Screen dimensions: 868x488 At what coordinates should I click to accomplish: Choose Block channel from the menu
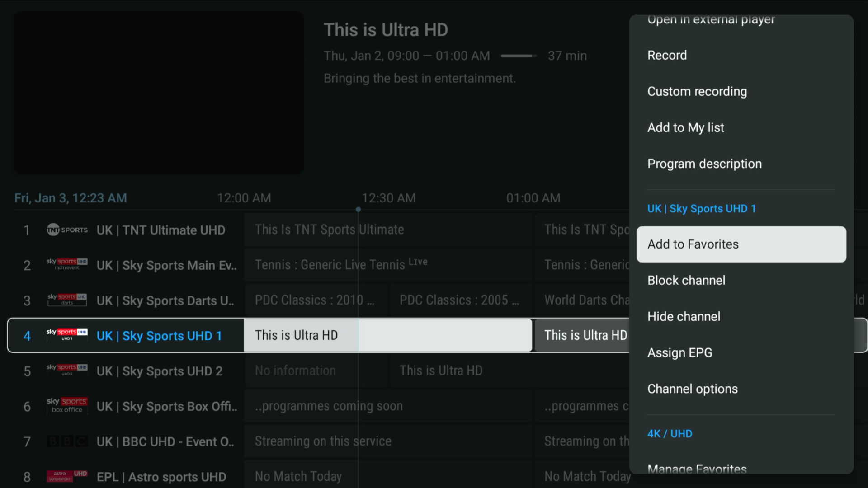(686, 281)
